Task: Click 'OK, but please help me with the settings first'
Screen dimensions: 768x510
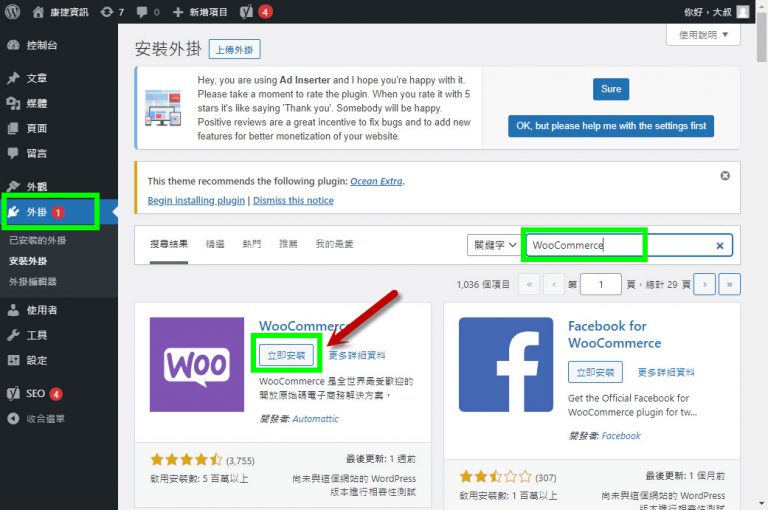Action: 611,126
